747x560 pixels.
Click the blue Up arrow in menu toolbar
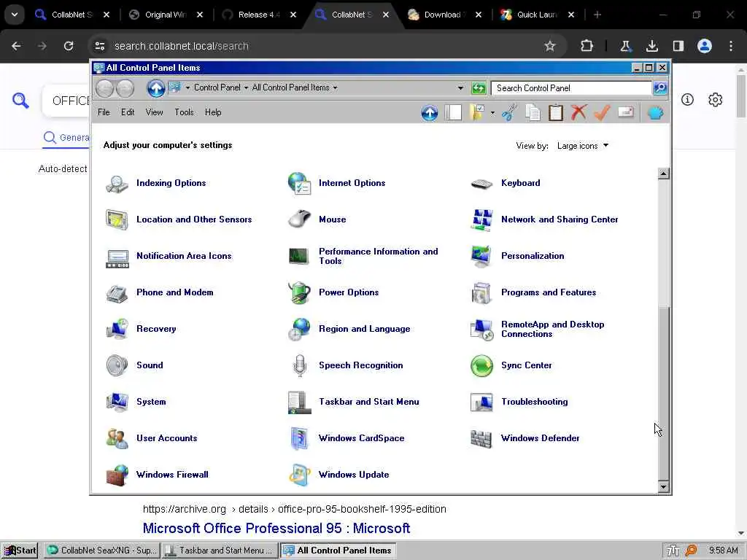pyautogui.click(x=429, y=113)
